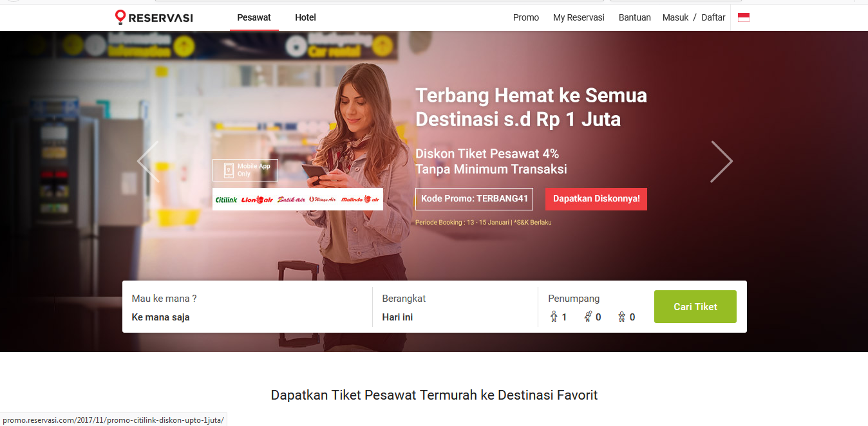Click the Reservasi logo
Screen dimensions: 868x426
pyautogui.click(x=154, y=17)
